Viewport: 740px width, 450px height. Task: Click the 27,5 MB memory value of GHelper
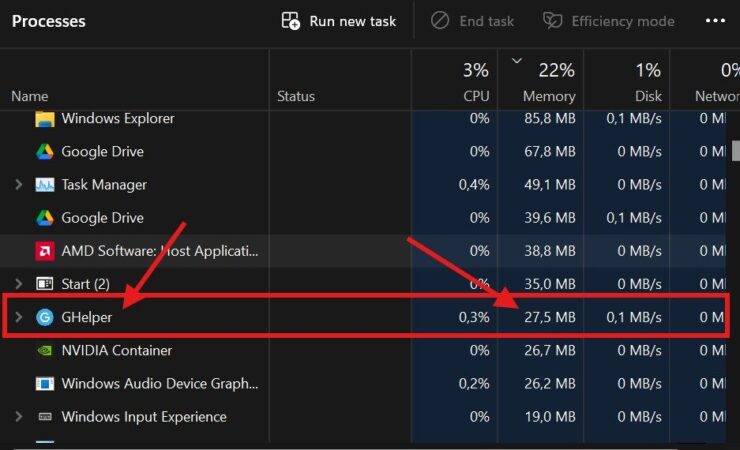point(550,317)
